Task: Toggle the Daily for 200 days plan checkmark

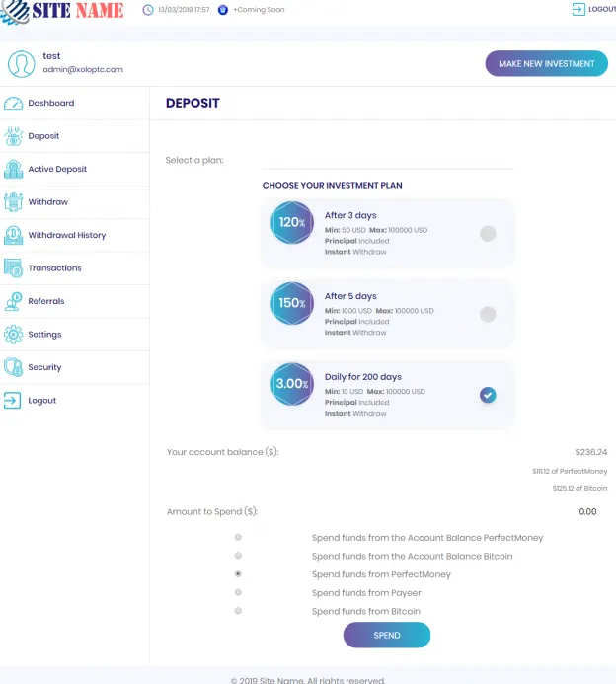Action: 488,395
